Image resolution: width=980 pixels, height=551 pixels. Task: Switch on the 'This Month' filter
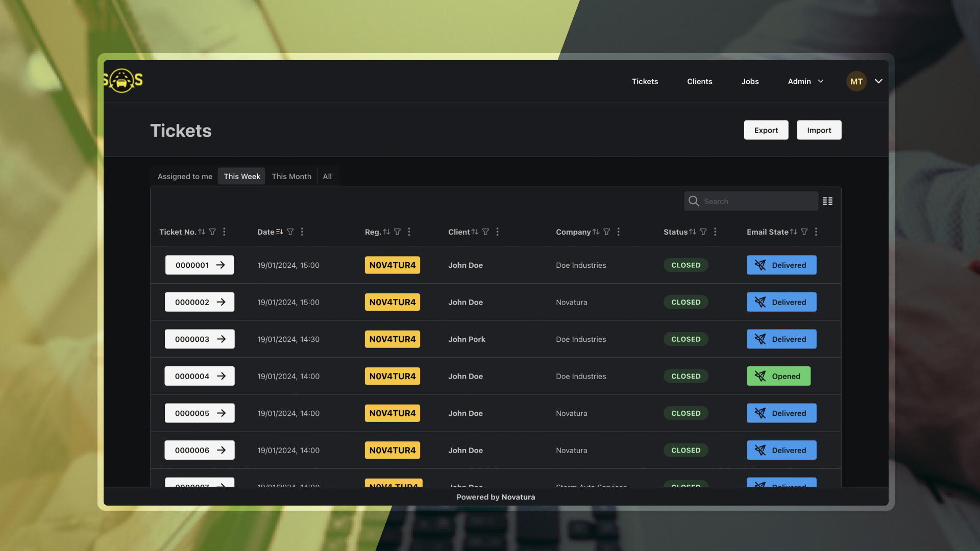tap(291, 176)
